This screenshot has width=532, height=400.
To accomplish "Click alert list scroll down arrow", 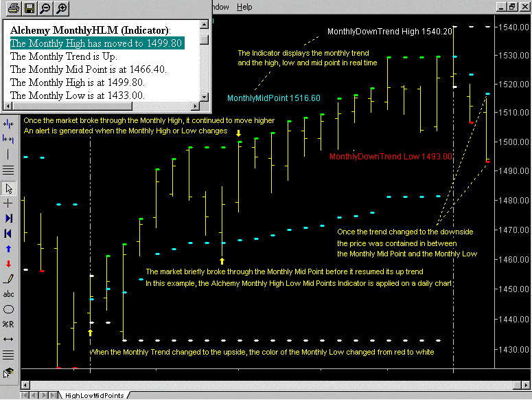I will click(x=204, y=97).
